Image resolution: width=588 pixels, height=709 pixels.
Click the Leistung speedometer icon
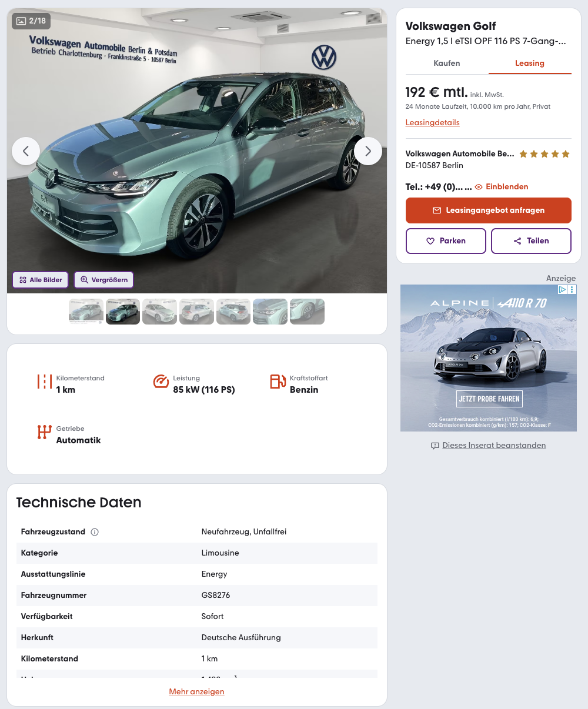pos(161,382)
